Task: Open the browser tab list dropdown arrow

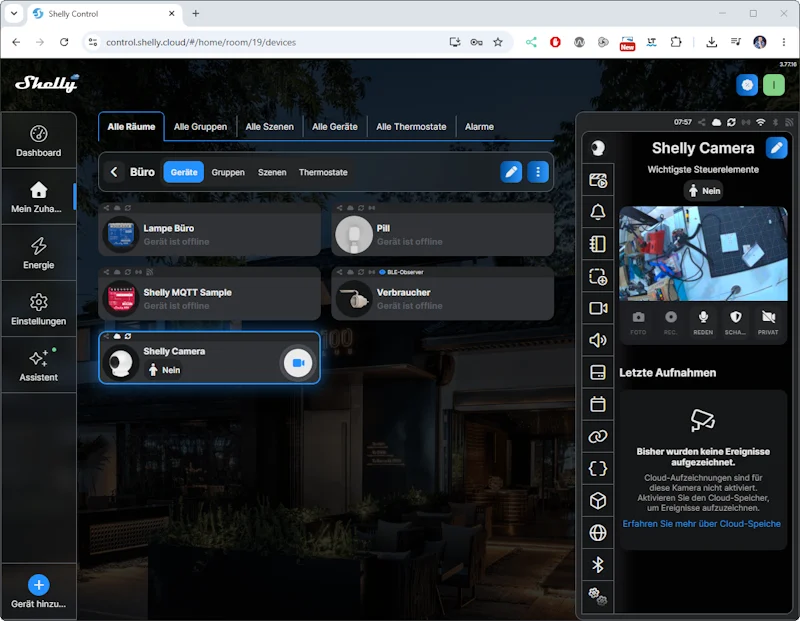Action: coord(14,14)
